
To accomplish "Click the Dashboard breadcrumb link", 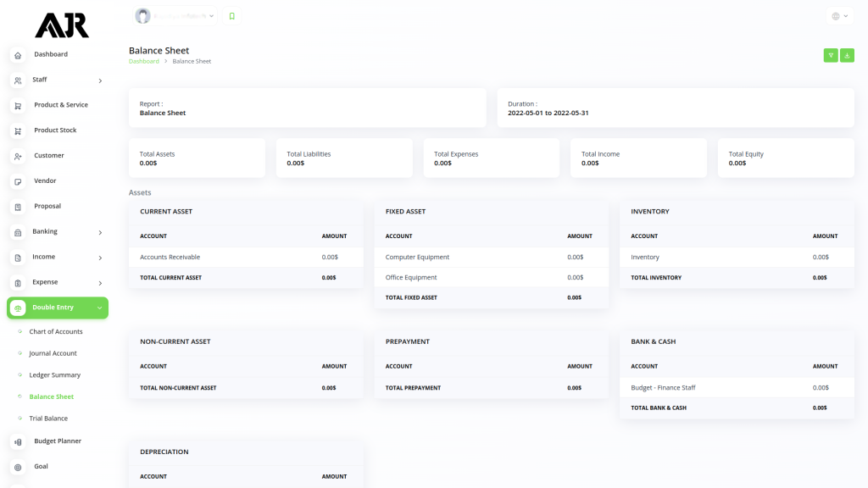I will point(143,62).
